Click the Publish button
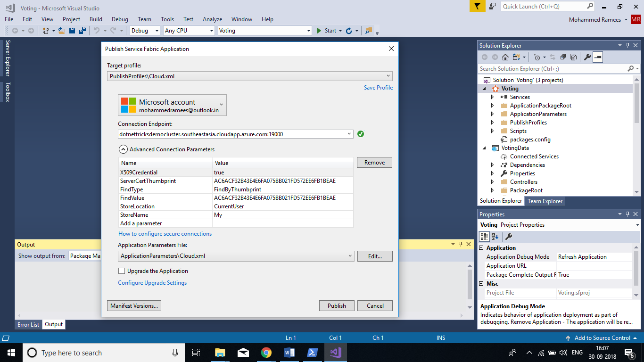 [337, 306]
